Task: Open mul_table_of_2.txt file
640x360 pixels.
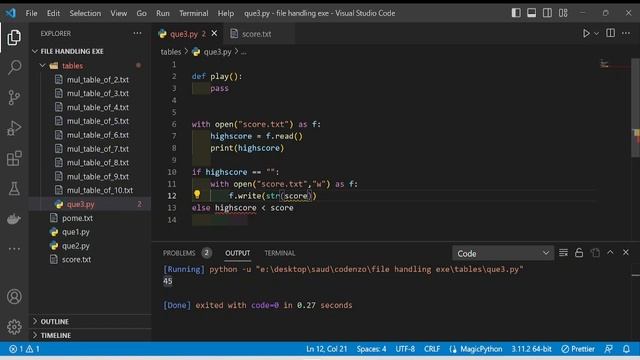Action: (x=98, y=80)
